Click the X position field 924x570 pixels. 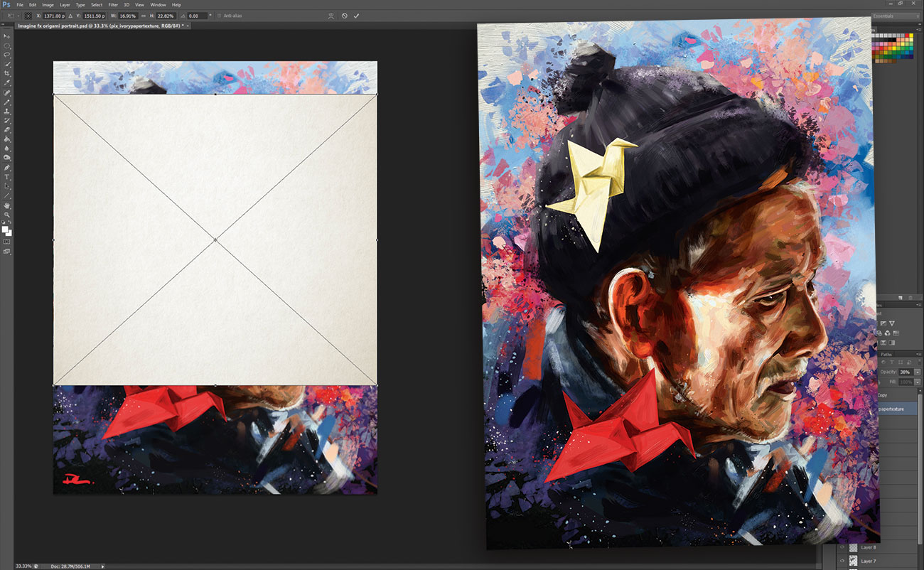pos(53,16)
